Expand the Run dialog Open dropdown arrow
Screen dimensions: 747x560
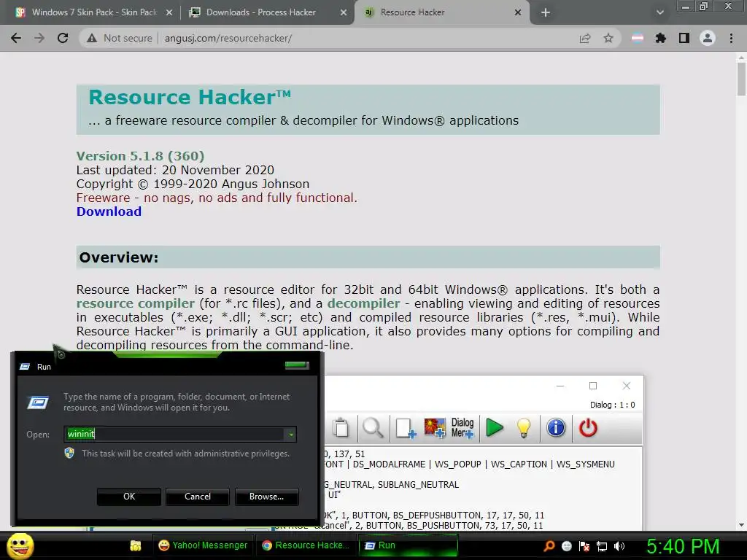[290, 434]
